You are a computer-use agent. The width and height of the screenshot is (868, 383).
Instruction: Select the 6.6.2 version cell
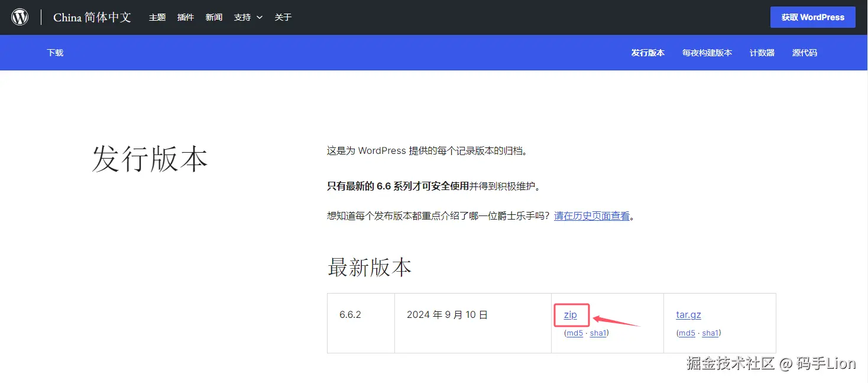(361, 323)
